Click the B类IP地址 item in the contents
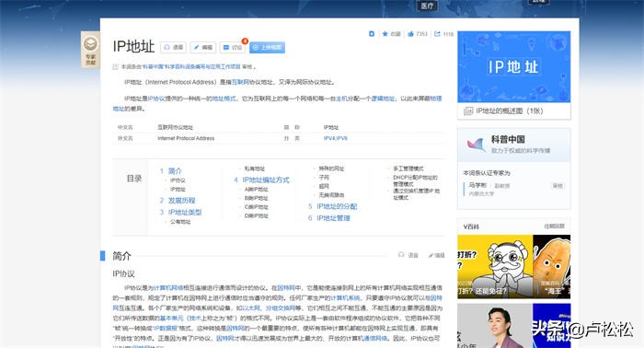This screenshot has height=348, width=644. (x=257, y=198)
